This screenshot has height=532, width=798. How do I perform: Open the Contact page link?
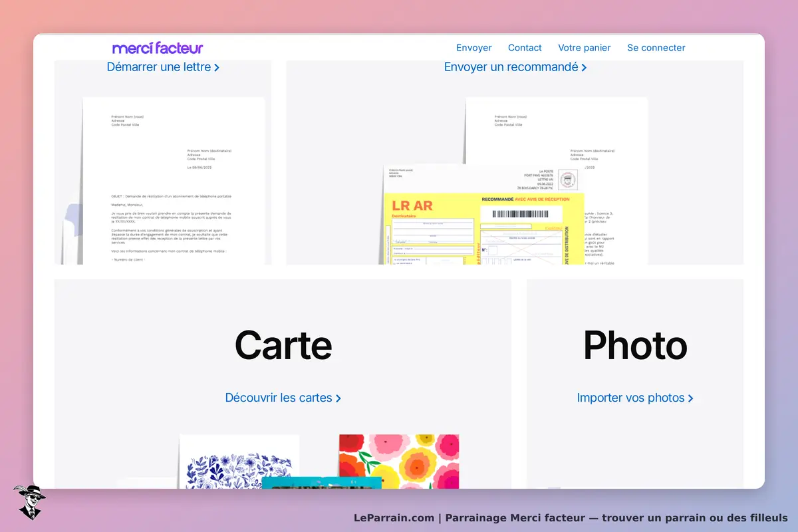[525, 48]
